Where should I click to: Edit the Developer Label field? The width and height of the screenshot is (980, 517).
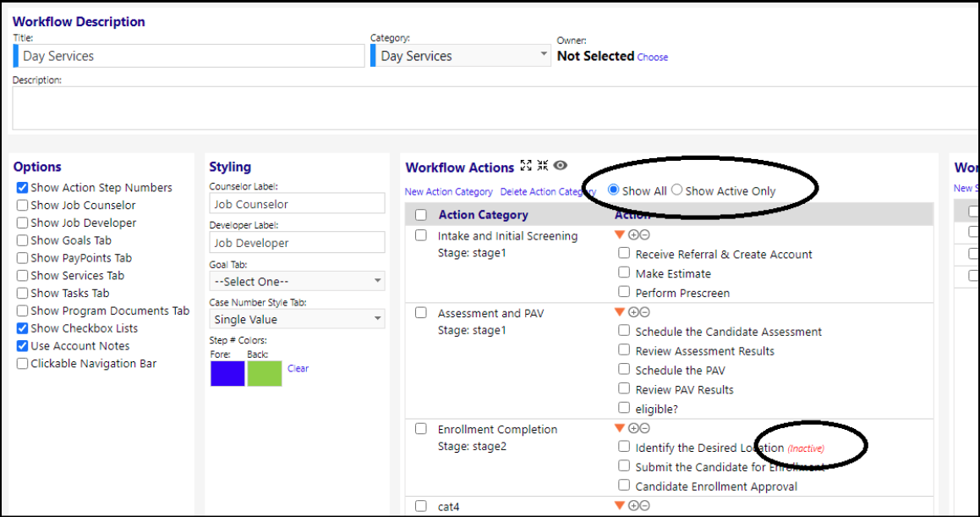coord(297,243)
